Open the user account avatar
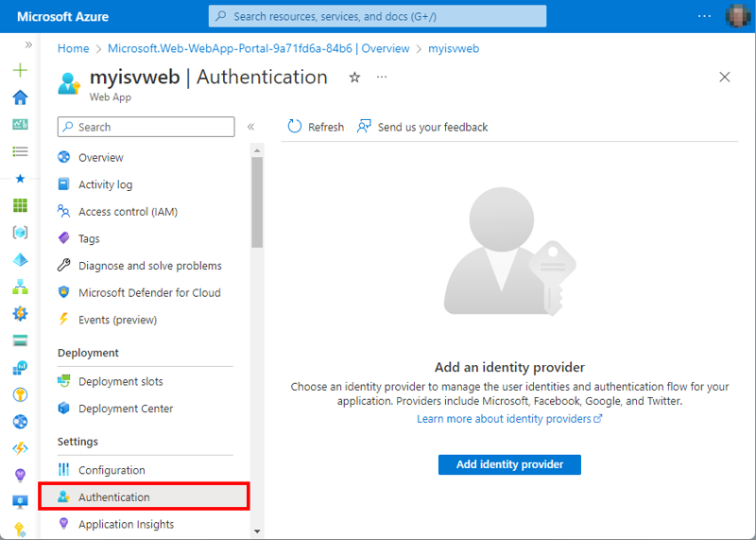The width and height of the screenshot is (756, 540). tap(738, 16)
